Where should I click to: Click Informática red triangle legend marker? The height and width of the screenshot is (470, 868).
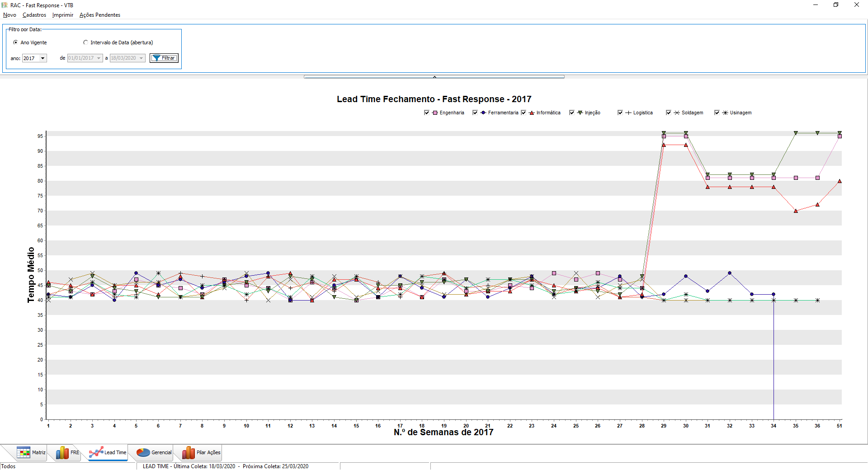coord(532,113)
